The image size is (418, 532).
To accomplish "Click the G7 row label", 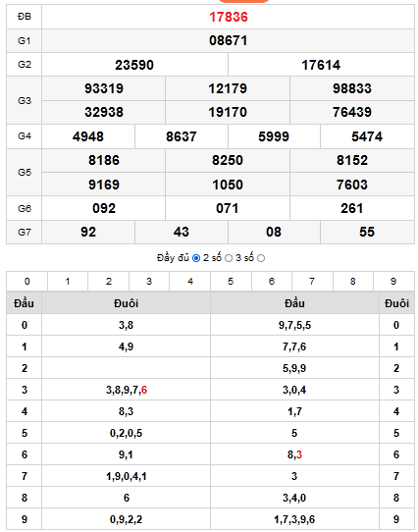I will [x=25, y=232].
